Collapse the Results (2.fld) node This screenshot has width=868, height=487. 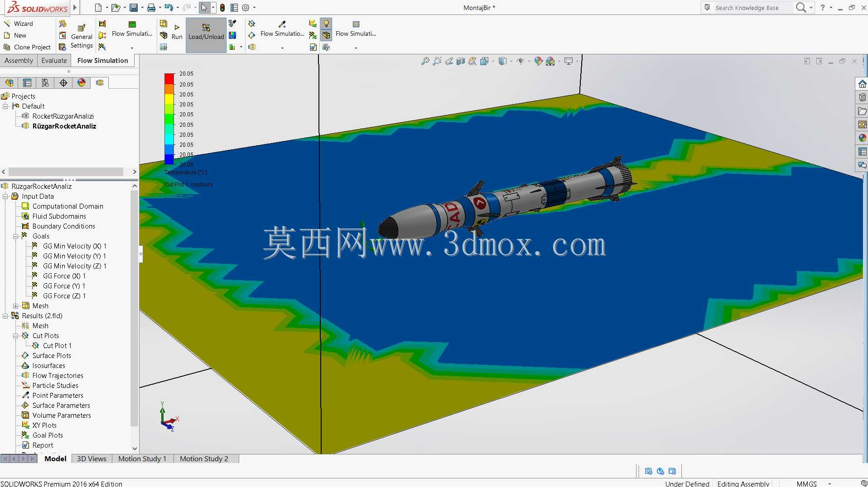pyautogui.click(x=5, y=316)
